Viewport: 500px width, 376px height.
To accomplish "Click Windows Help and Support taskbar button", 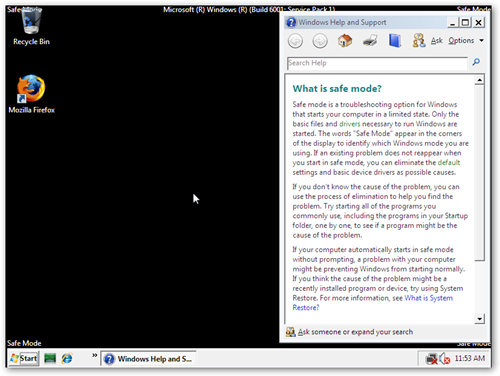I will pos(148,359).
